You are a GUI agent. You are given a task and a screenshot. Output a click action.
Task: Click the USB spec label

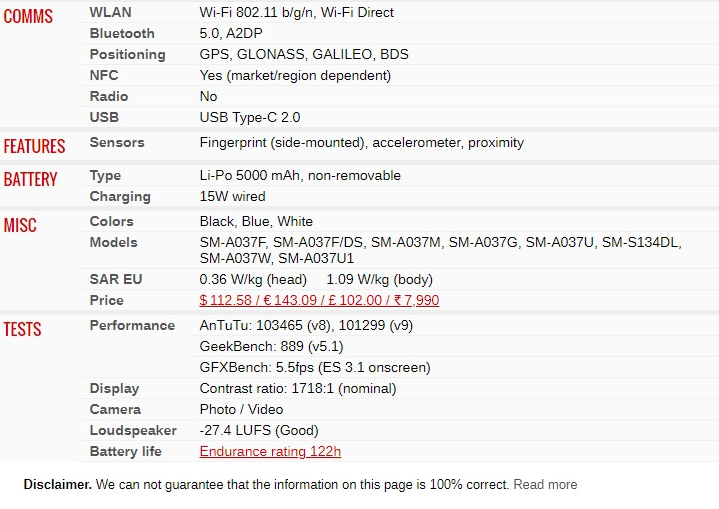click(x=104, y=117)
